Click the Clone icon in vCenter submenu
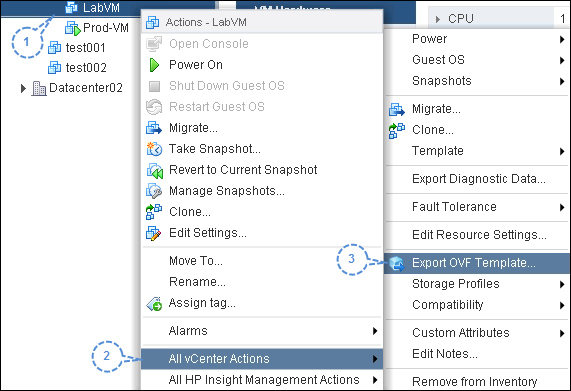This screenshot has height=391, width=571. coord(397,131)
